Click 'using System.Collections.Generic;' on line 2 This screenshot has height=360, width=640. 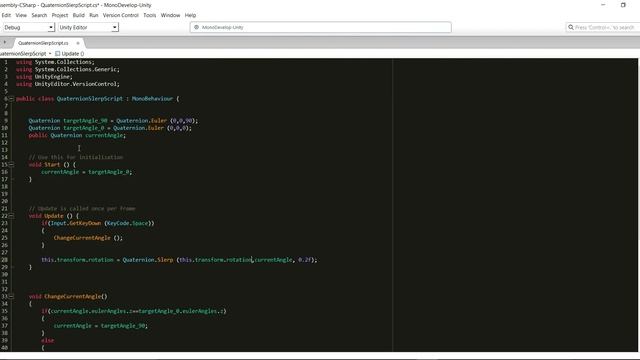tap(68, 69)
